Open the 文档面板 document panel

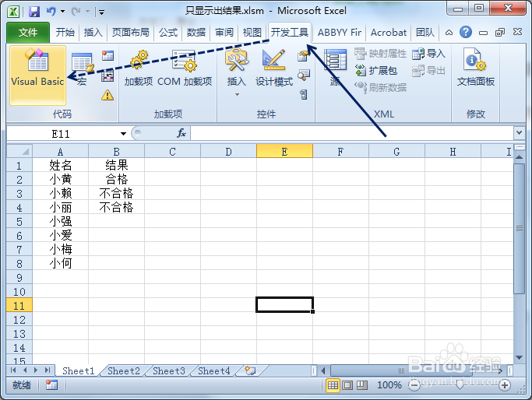(476, 68)
